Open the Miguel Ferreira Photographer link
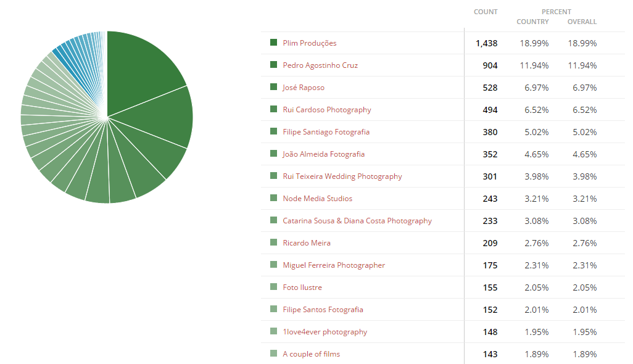Viewport: 633px width, 364px height. 334,265
